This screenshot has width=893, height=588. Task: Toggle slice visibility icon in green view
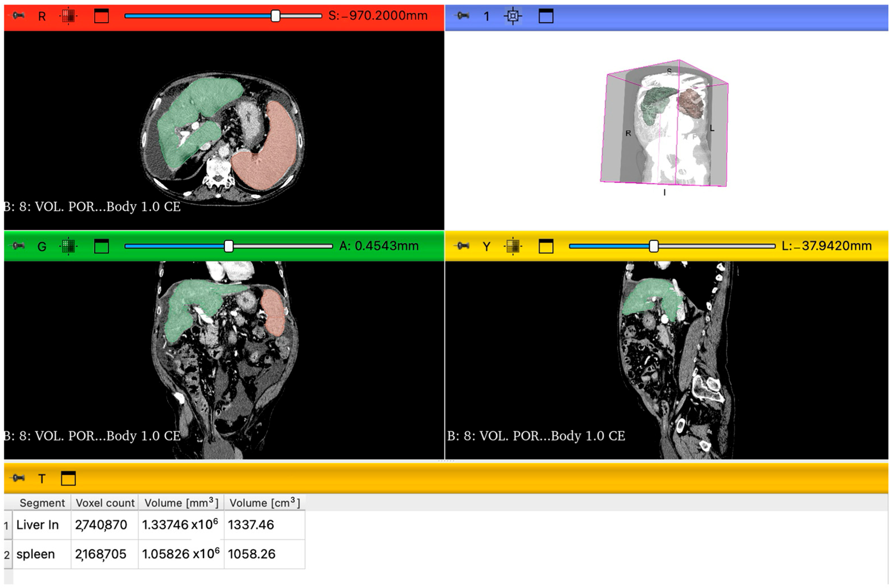[x=68, y=246]
